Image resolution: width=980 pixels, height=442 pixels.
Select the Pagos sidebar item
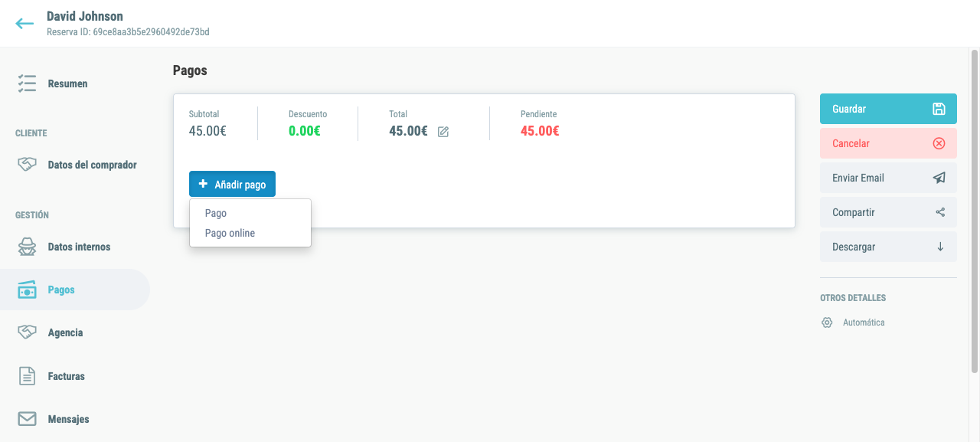[75, 290]
